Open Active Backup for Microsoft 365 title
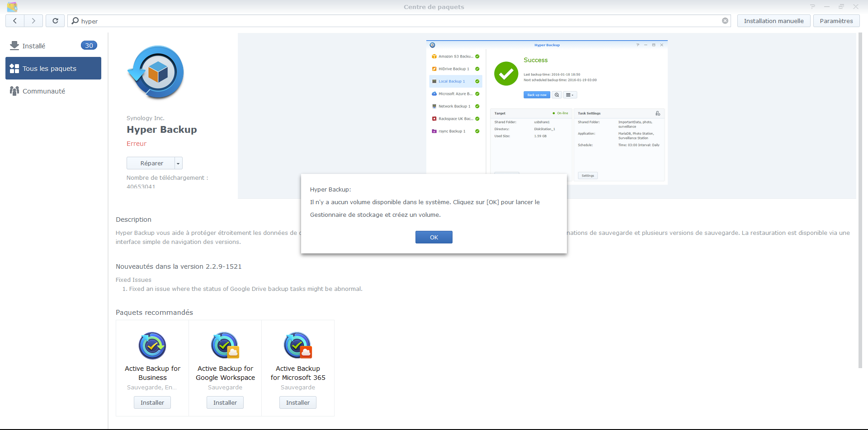 [x=298, y=373]
